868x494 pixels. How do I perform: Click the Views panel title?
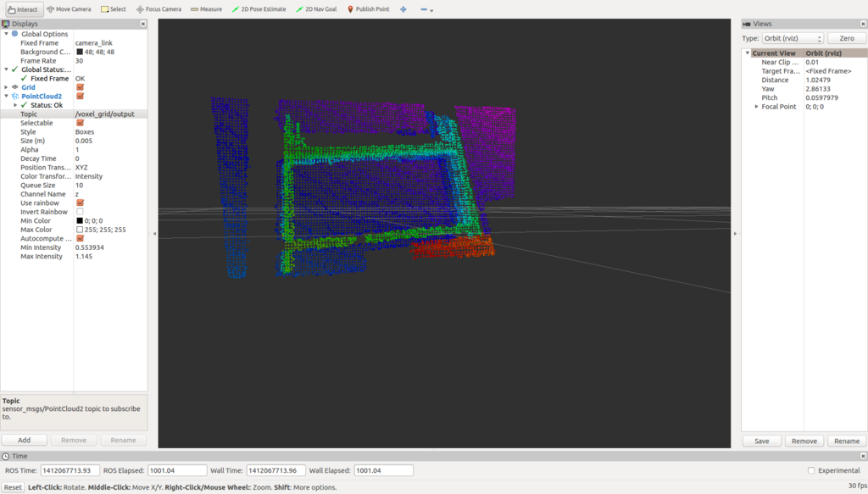coord(762,24)
